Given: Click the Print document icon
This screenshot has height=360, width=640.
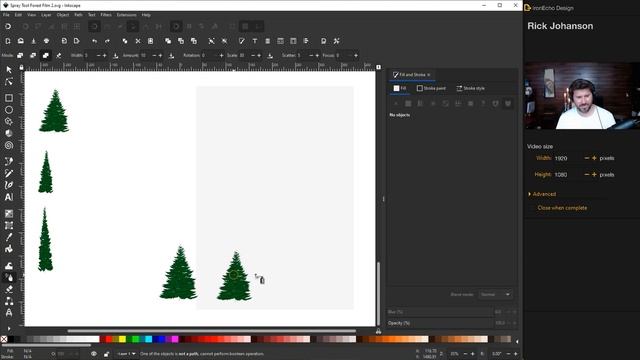Looking at the screenshot, I should (x=46, y=41).
